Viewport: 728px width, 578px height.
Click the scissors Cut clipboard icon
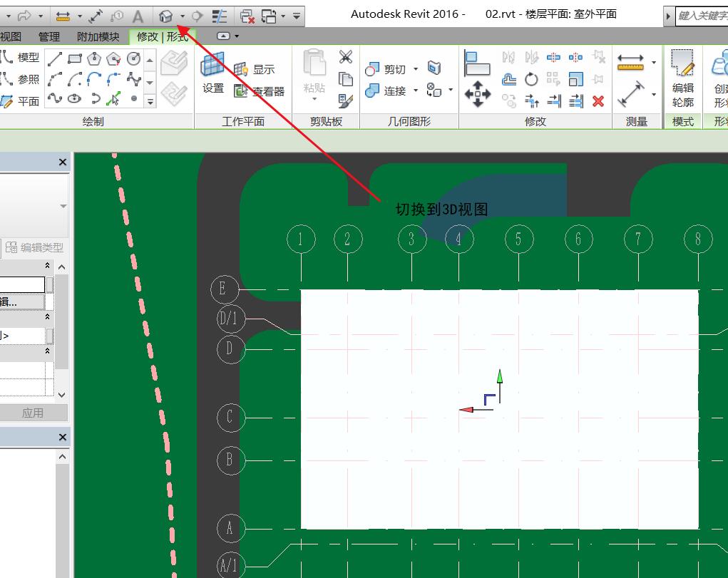pyautogui.click(x=346, y=57)
